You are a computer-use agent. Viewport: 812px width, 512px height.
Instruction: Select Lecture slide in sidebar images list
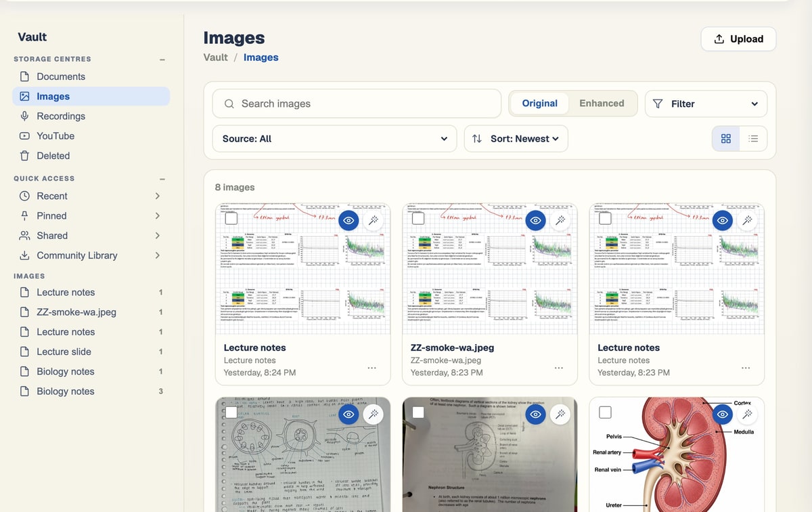(91, 351)
